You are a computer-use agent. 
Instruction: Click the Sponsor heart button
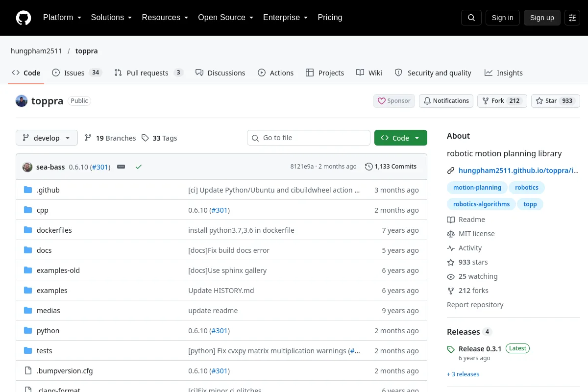(x=394, y=101)
